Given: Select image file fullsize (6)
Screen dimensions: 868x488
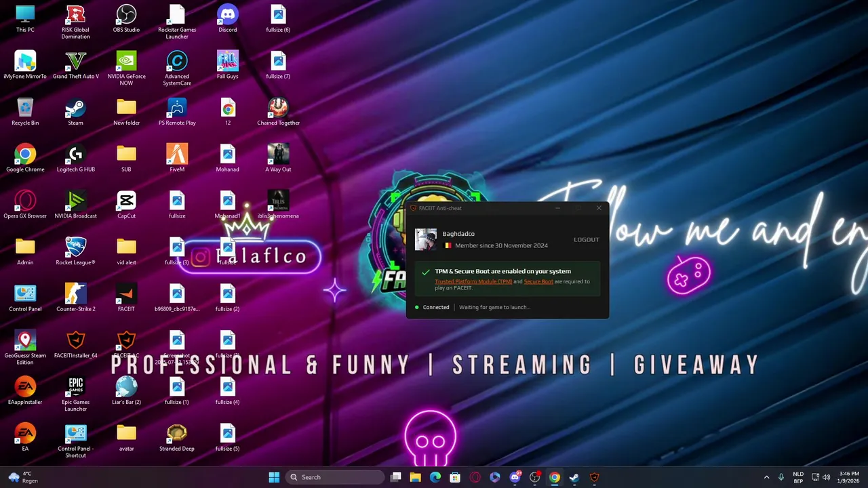Looking at the screenshot, I should pos(278,19).
